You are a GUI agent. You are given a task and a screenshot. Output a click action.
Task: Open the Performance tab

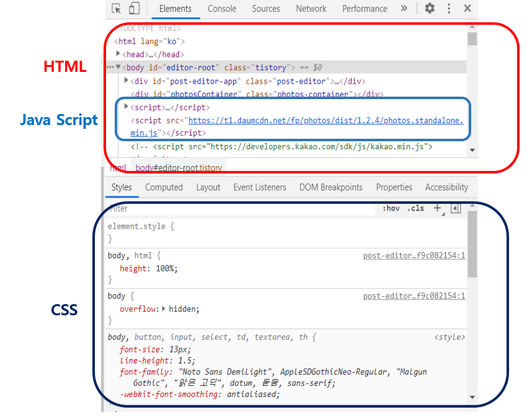pyautogui.click(x=365, y=9)
